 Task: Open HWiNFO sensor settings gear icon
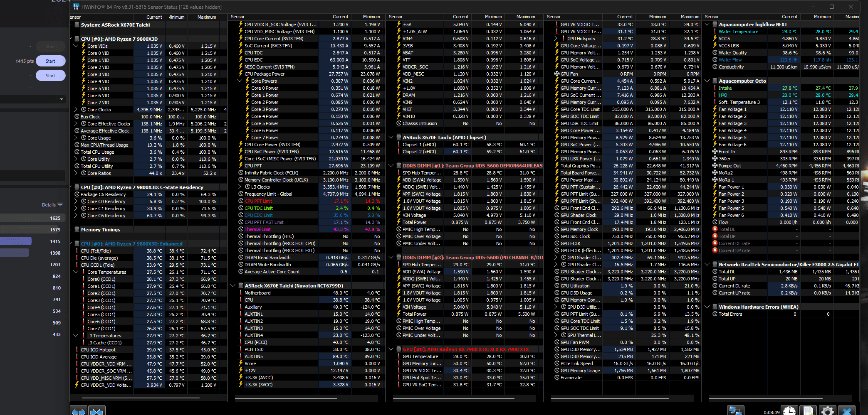click(827, 411)
